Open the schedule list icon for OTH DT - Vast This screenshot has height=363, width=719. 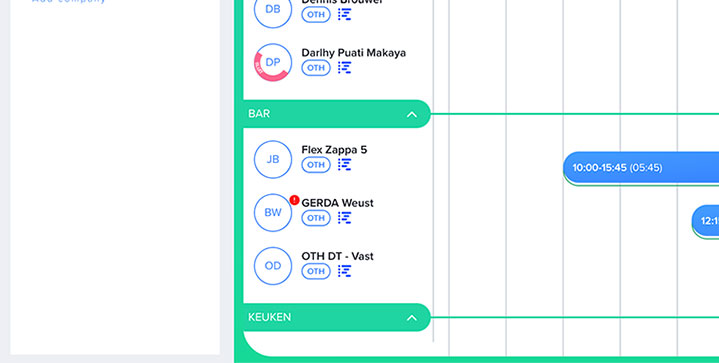(344, 271)
